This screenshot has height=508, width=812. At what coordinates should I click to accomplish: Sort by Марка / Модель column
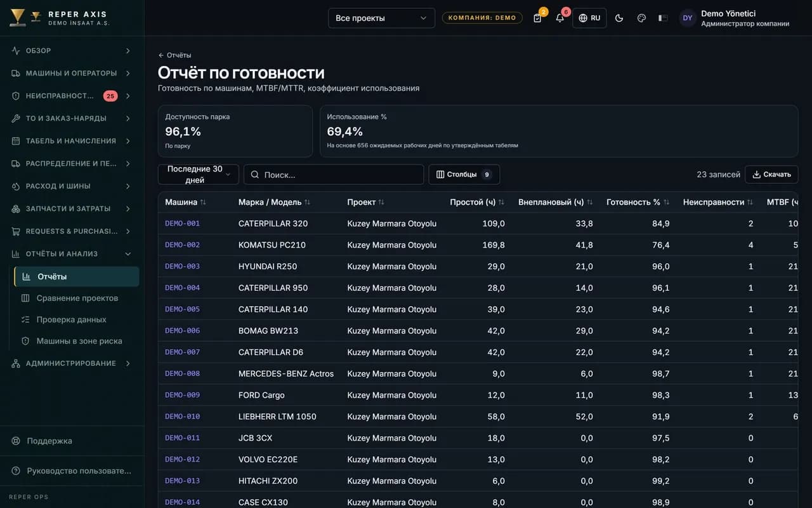coord(274,202)
